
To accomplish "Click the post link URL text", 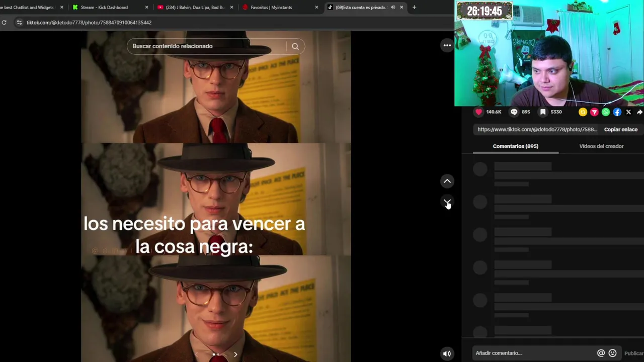I will [537, 130].
